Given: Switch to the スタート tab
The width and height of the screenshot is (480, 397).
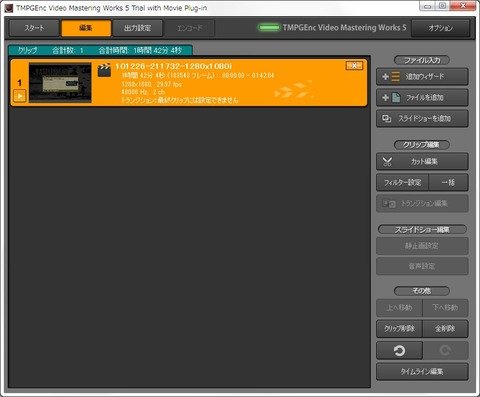Looking at the screenshot, I should coord(34,28).
